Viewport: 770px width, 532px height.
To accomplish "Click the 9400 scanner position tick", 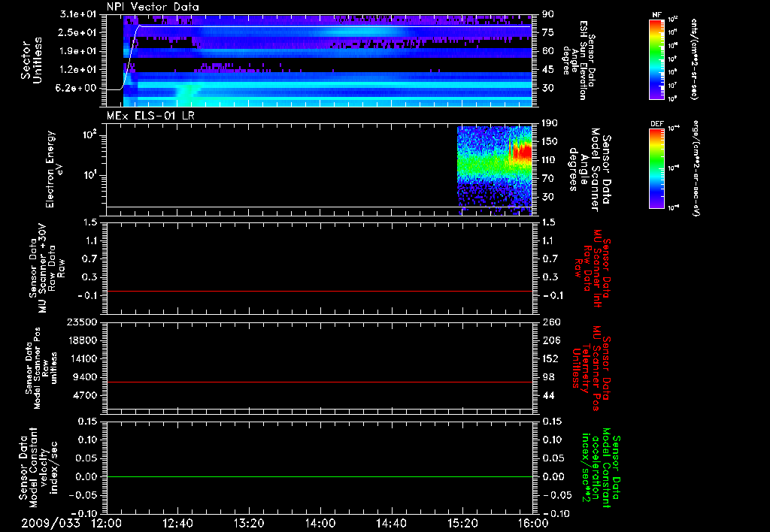I will (86, 377).
